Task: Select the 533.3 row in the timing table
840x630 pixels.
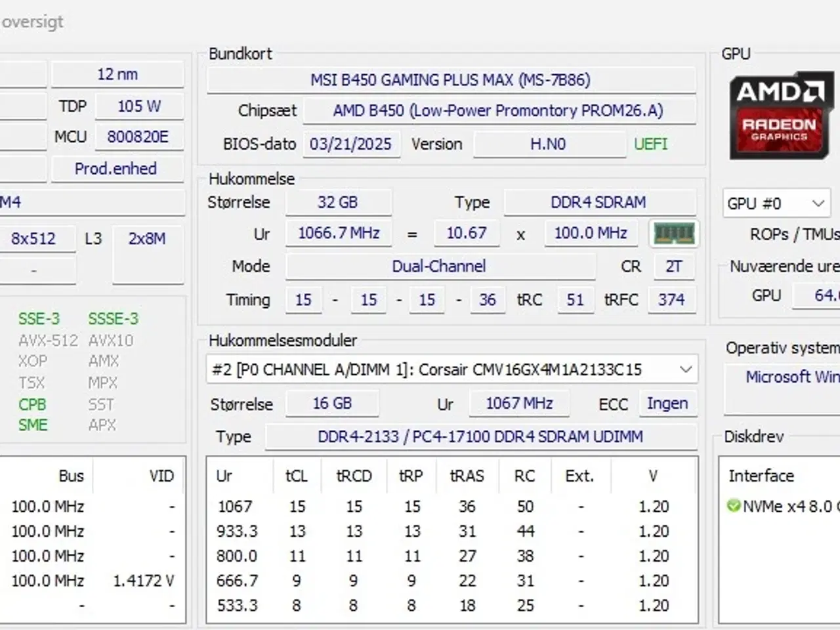Action: coord(451,605)
